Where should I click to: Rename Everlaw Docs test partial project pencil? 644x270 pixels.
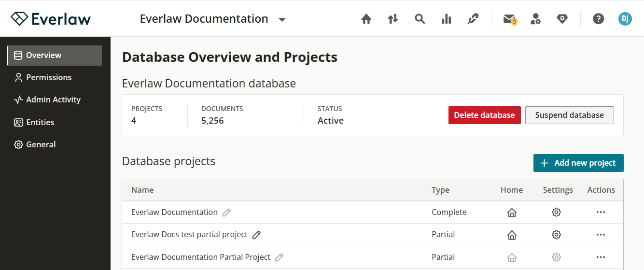tap(257, 235)
